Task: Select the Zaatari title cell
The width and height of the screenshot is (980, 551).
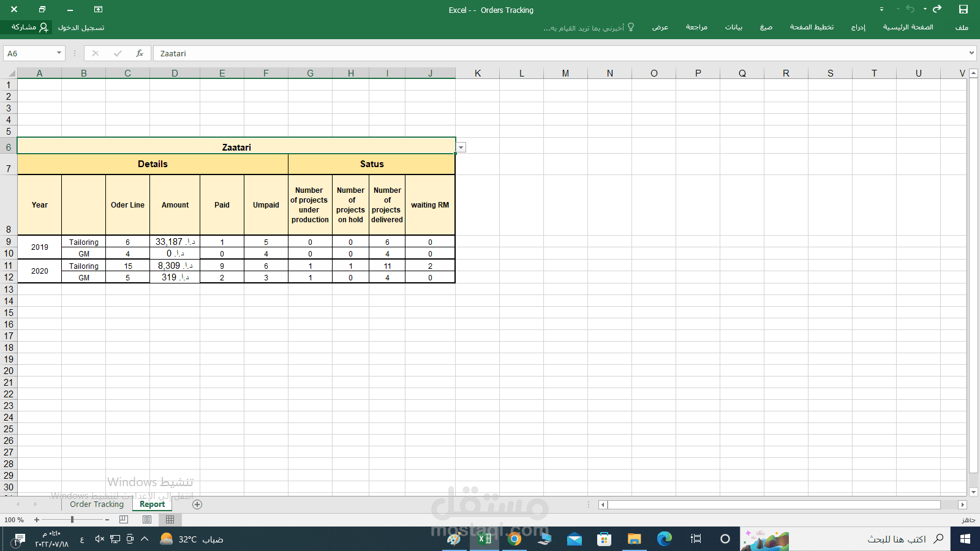Action: click(236, 146)
